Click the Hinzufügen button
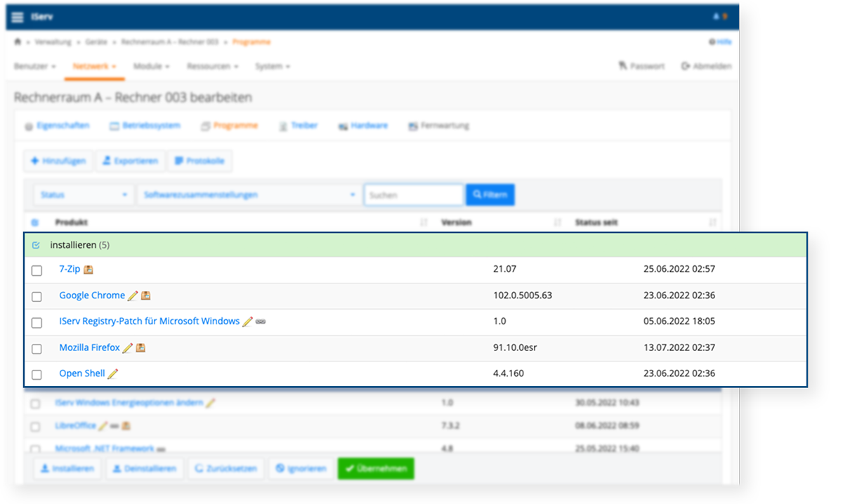843x504 pixels. 58,161
